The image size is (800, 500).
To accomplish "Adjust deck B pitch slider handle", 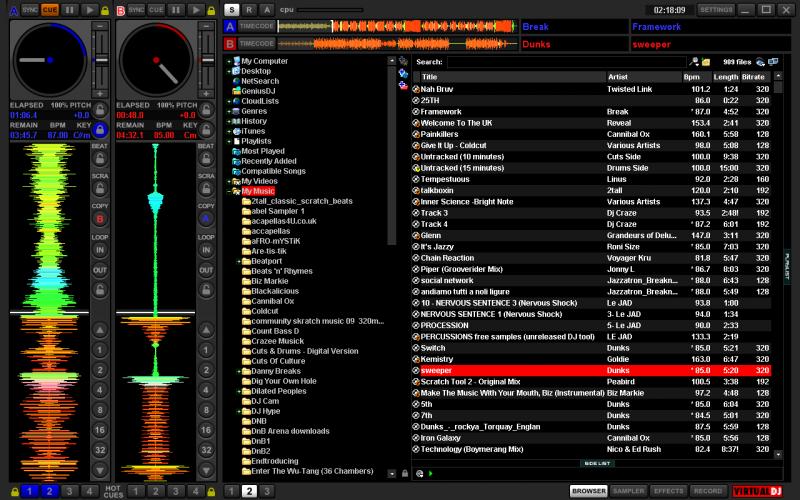I will [208, 60].
